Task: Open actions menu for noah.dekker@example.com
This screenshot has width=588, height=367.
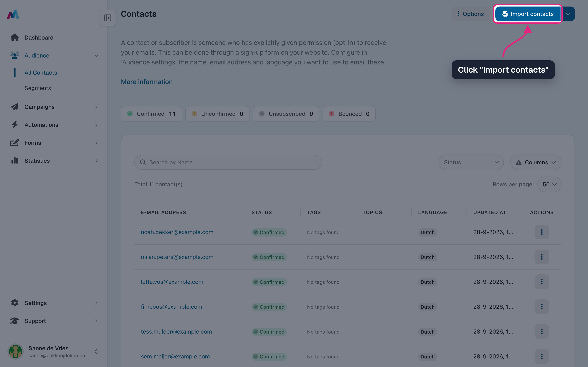Action: tap(542, 232)
